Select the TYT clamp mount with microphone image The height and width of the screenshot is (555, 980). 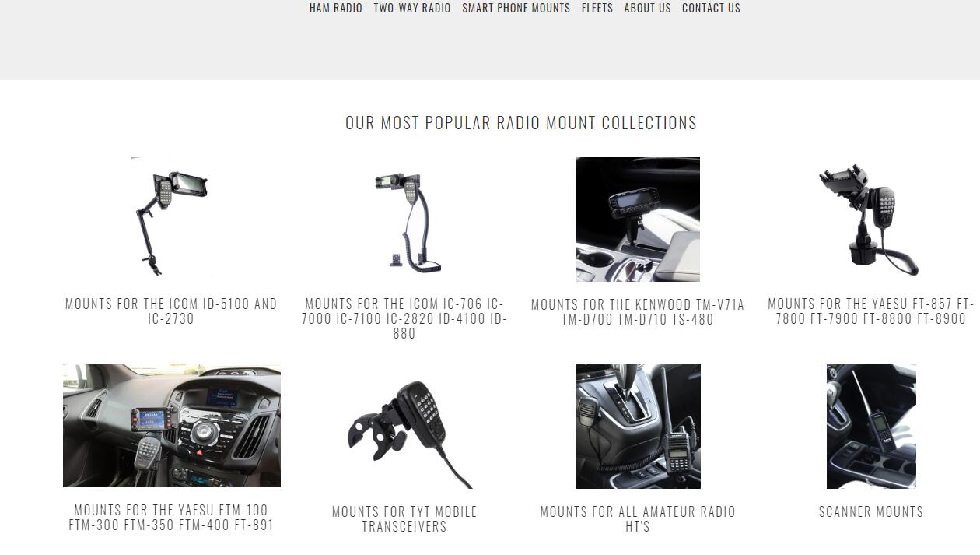point(404,427)
